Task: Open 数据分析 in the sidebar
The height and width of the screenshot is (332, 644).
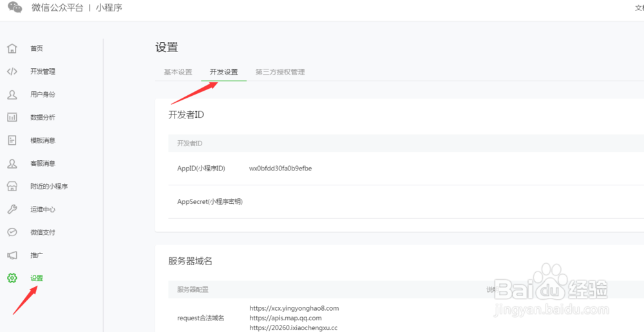Action: click(x=43, y=117)
